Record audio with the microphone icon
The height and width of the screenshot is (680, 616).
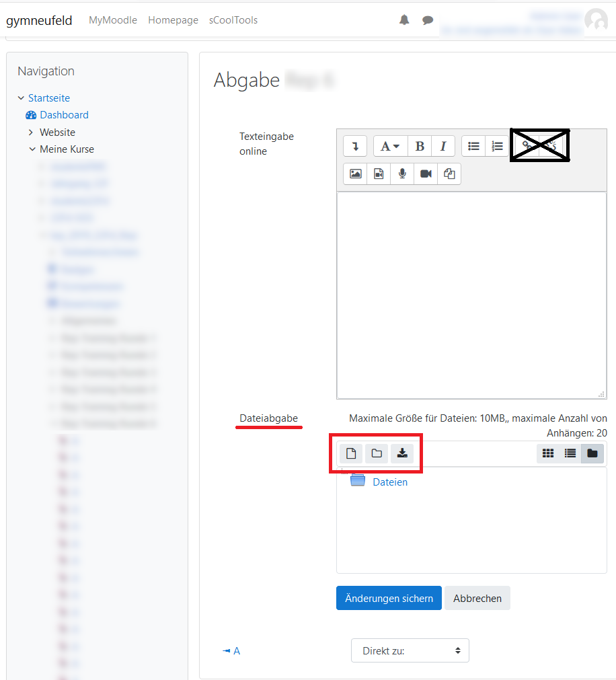402,174
